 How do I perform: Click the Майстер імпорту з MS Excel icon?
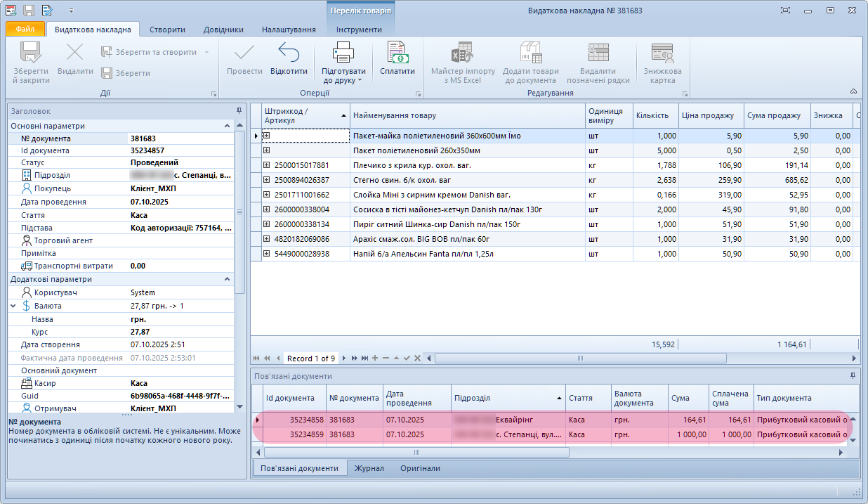pyautogui.click(x=463, y=53)
